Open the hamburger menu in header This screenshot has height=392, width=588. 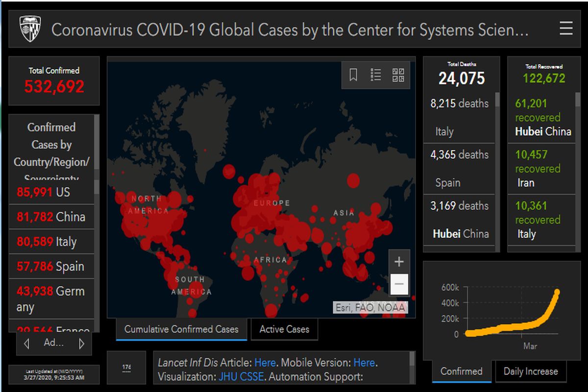(566, 29)
